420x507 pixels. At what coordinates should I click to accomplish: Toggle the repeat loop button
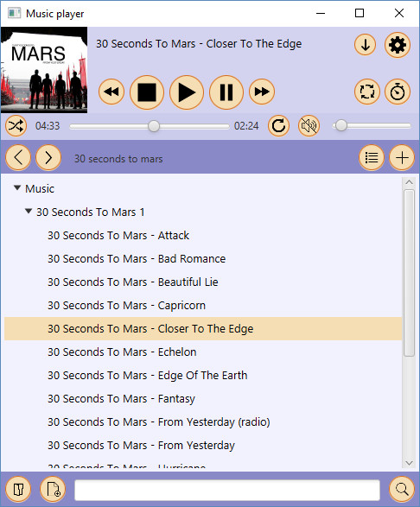coord(367,92)
